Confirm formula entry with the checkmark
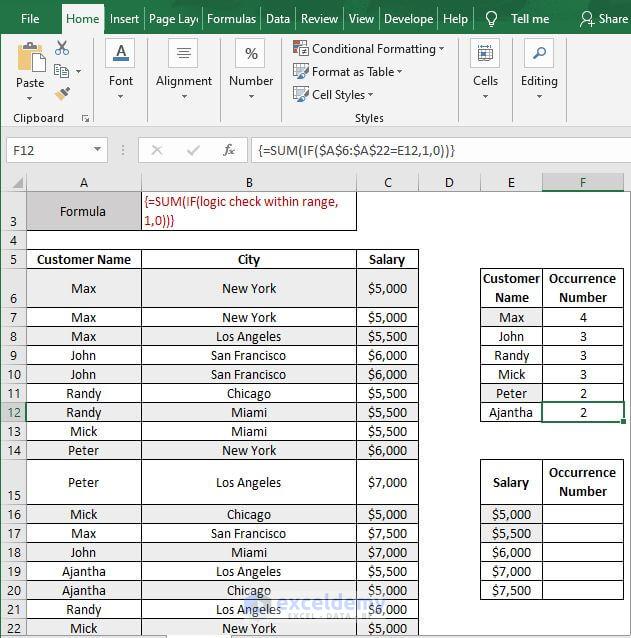 (x=193, y=151)
